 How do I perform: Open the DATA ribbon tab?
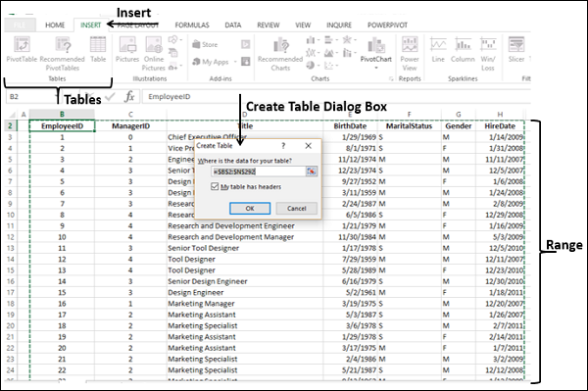(233, 25)
